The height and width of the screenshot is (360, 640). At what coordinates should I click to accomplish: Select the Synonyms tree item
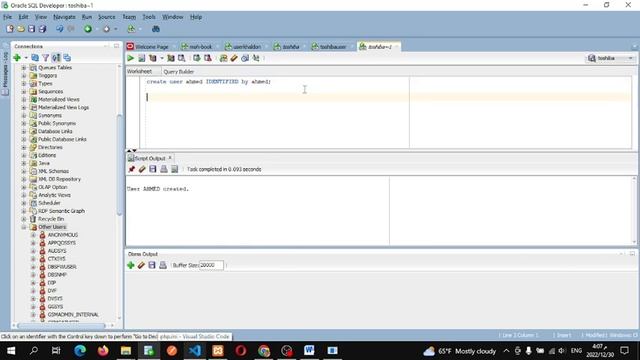click(x=50, y=116)
